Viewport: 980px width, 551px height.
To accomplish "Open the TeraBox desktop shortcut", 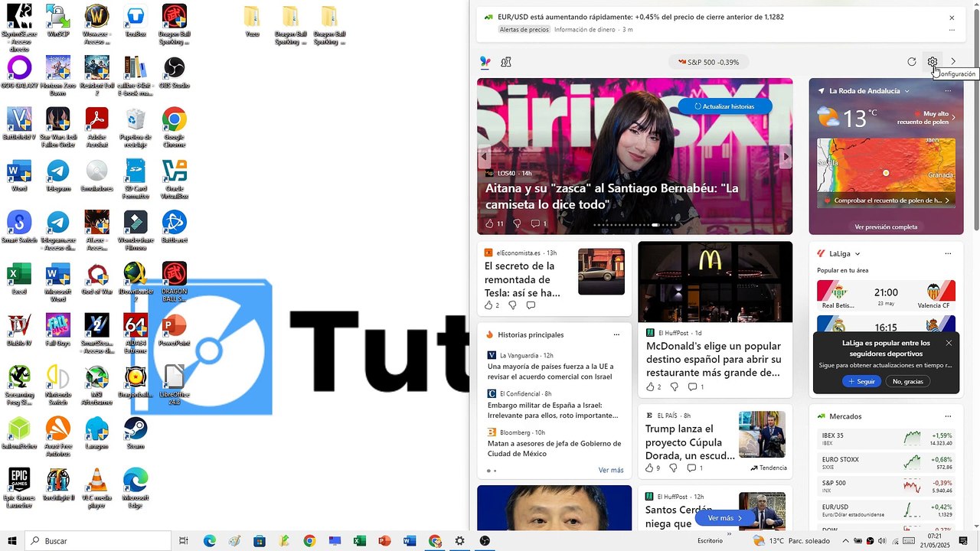I will [x=136, y=21].
